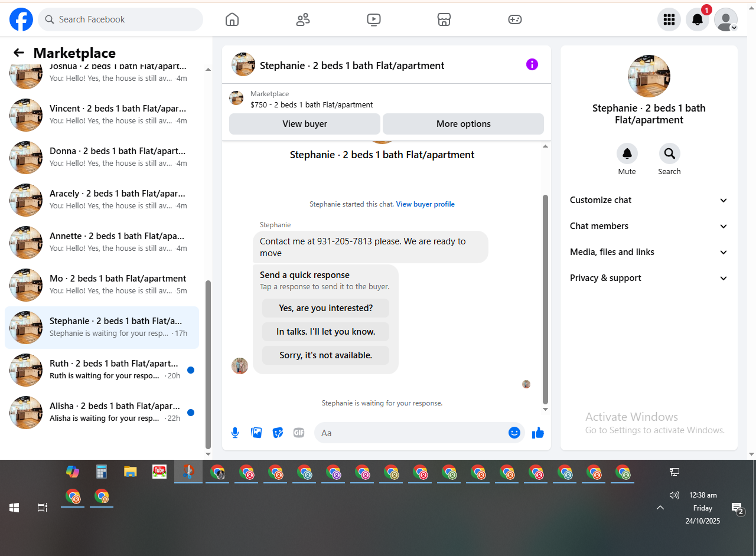Image resolution: width=756 pixels, height=556 pixels.
Task: Open Task View in the taskbar
Action: pyautogui.click(x=43, y=507)
